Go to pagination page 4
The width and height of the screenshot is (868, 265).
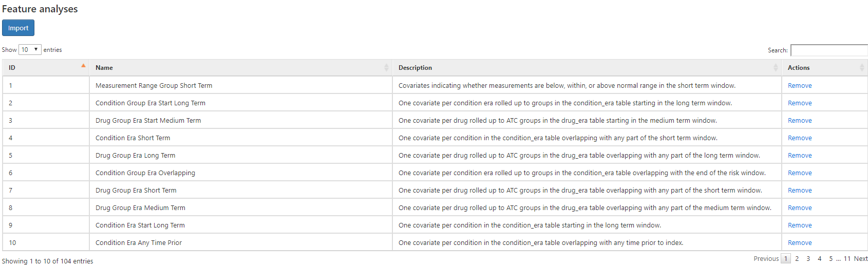(820, 259)
